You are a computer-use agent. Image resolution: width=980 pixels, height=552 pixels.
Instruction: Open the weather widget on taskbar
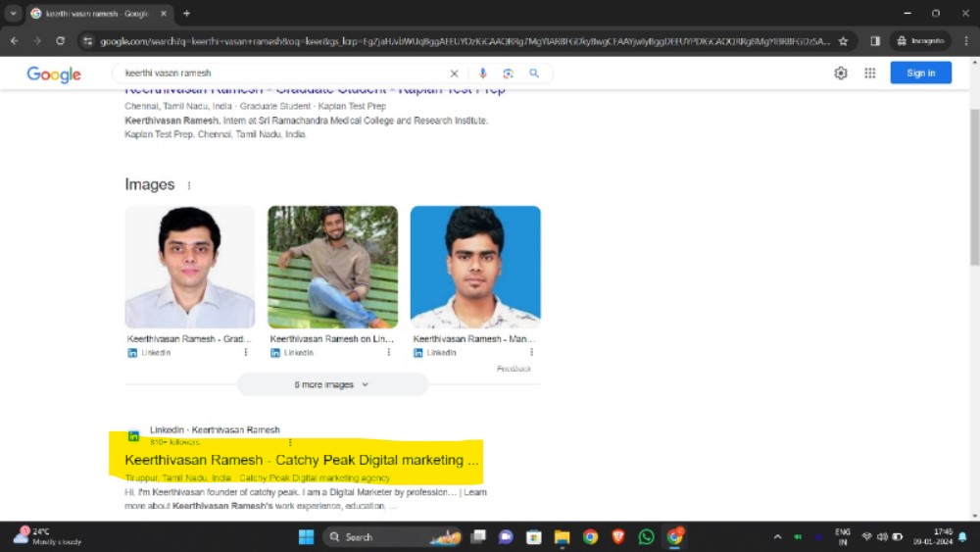49,536
